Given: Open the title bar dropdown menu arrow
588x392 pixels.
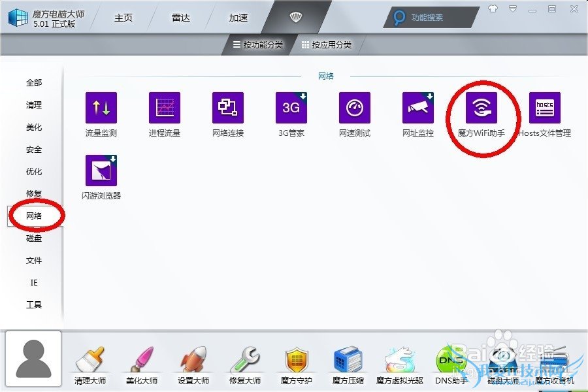Looking at the screenshot, I should tap(513, 9).
